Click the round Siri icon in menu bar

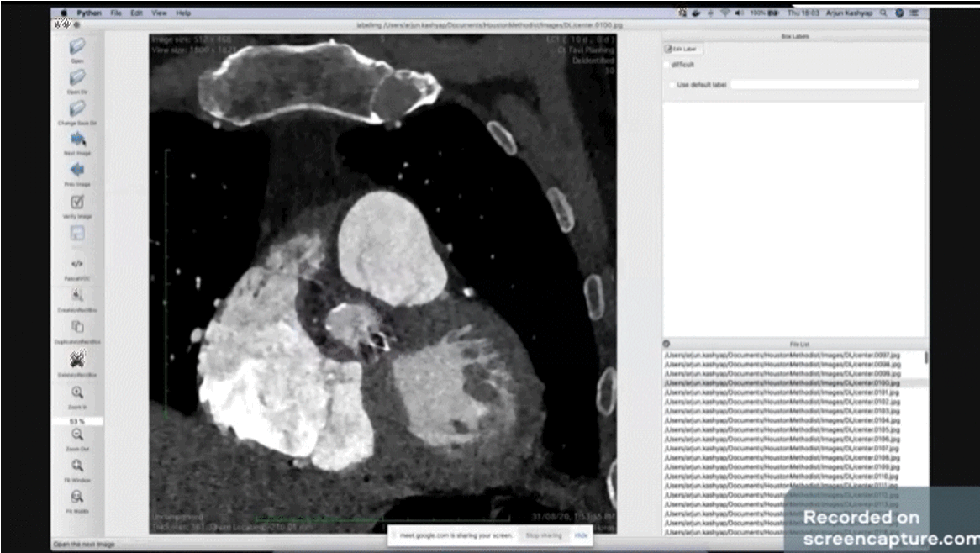point(899,13)
